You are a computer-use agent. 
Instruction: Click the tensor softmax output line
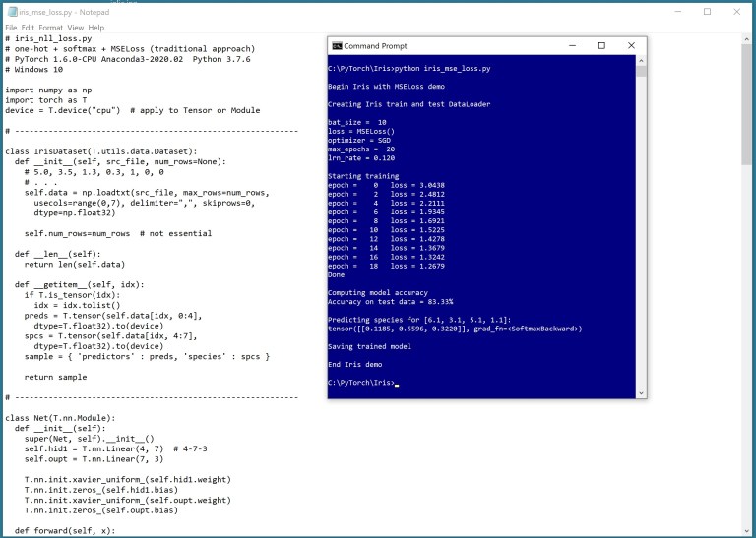coord(455,329)
